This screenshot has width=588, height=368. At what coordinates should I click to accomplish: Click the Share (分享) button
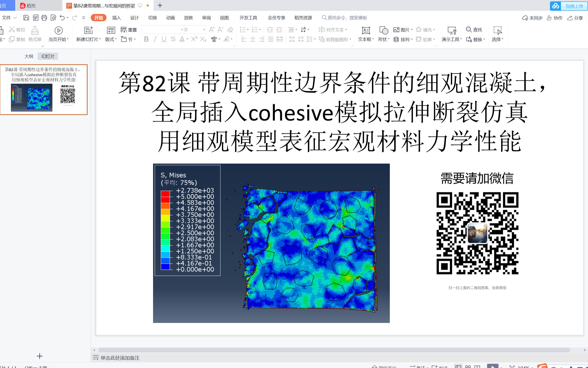click(x=575, y=18)
